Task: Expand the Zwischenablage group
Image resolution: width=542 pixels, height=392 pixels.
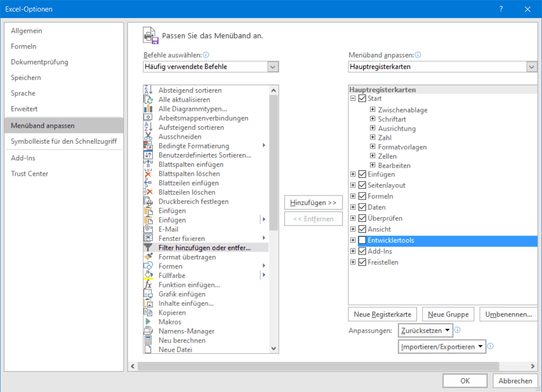Action: (x=372, y=110)
